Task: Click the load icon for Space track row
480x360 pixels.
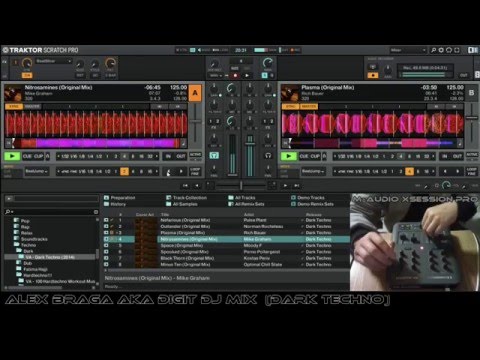Action: [x=106, y=245]
